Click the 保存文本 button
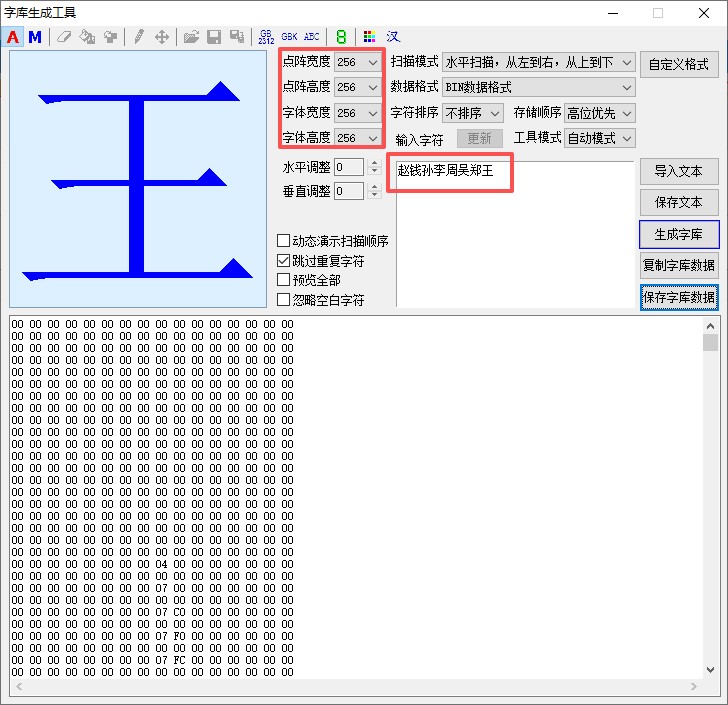Screen dimensions: 728x705 [679, 202]
